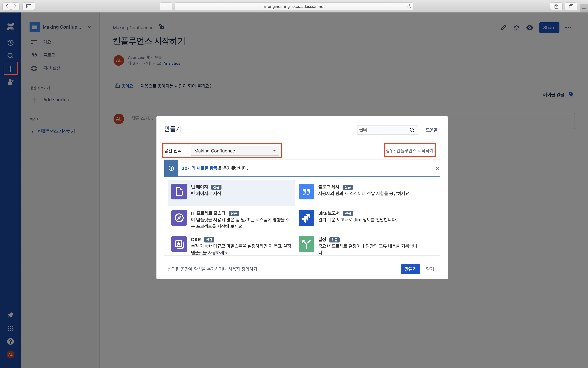The height and width of the screenshot is (368, 588).
Task: Reload the page in address bar
Action: 409,6
